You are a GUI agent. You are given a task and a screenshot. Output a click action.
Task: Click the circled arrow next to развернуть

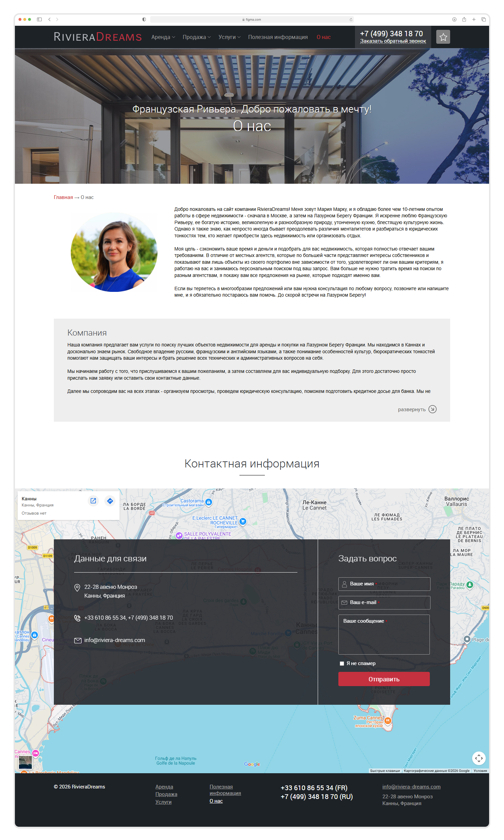pos(432,409)
